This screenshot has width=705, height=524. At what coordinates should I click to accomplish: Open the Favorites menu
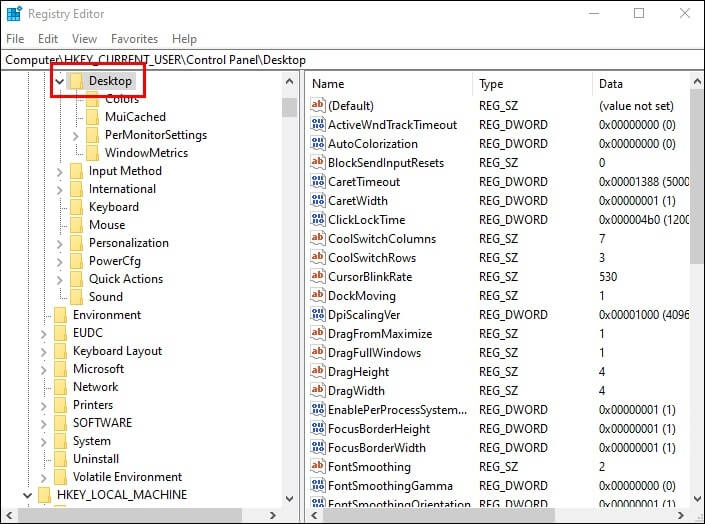coord(134,39)
